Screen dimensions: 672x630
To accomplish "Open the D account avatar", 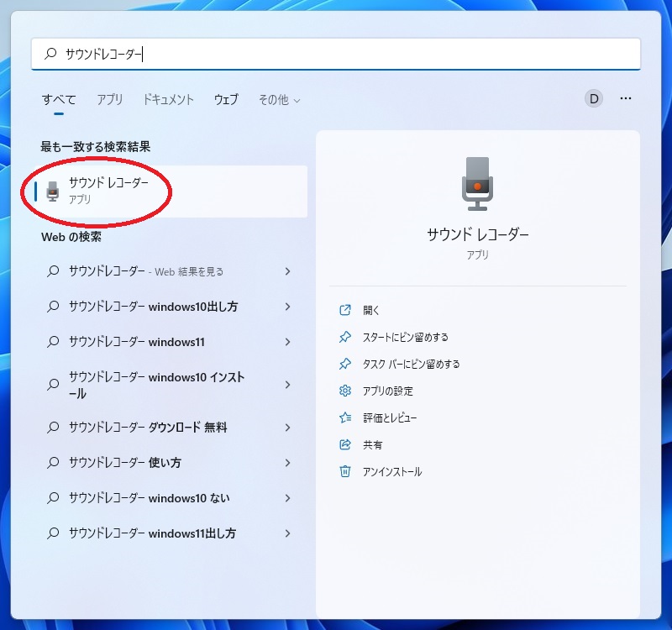I will 594,98.
